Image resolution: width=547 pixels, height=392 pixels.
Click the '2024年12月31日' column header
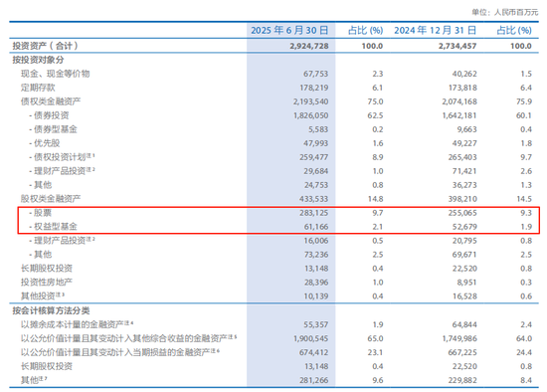coord(435,31)
